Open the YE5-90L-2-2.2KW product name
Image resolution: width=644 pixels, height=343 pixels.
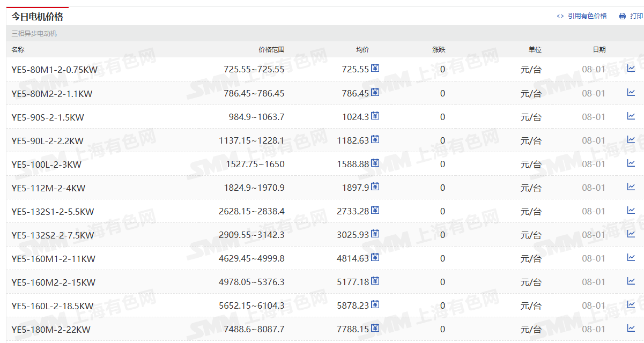(x=48, y=141)
